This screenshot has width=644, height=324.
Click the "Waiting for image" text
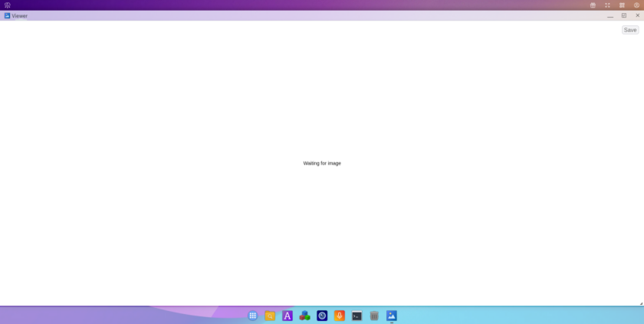[x=322, y=163]
